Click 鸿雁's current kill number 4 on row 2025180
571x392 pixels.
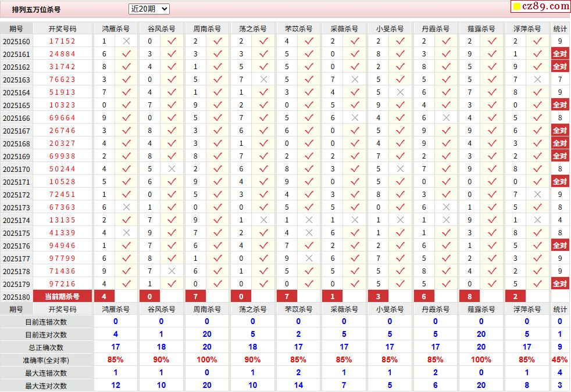(x=105, y=296)
